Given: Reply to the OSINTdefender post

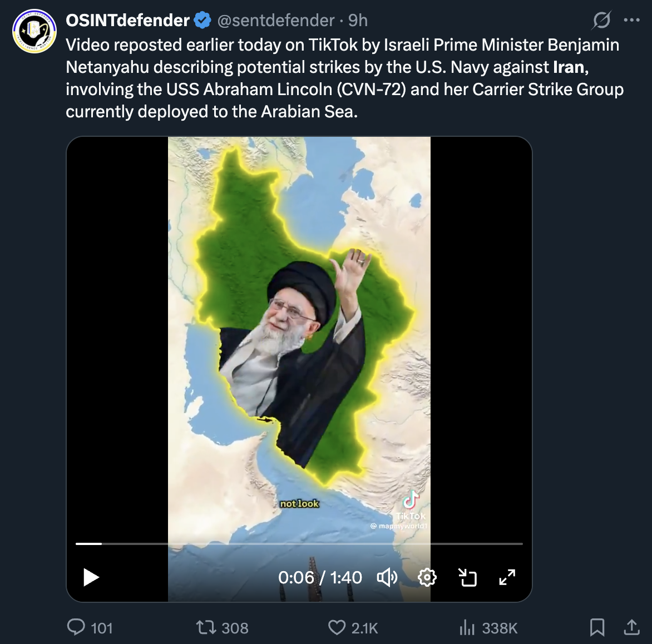Looking at the screenshot, I should click(x=76, y=627).
